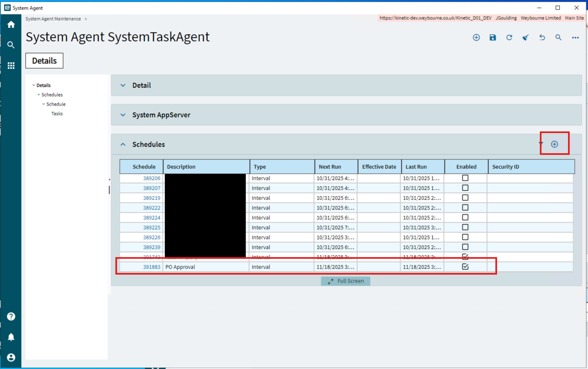Toggle Enabled checkbox for schedule 389224
Viewport: 588px width, 369px height.
pyautogui.click(x=465, y=217)
